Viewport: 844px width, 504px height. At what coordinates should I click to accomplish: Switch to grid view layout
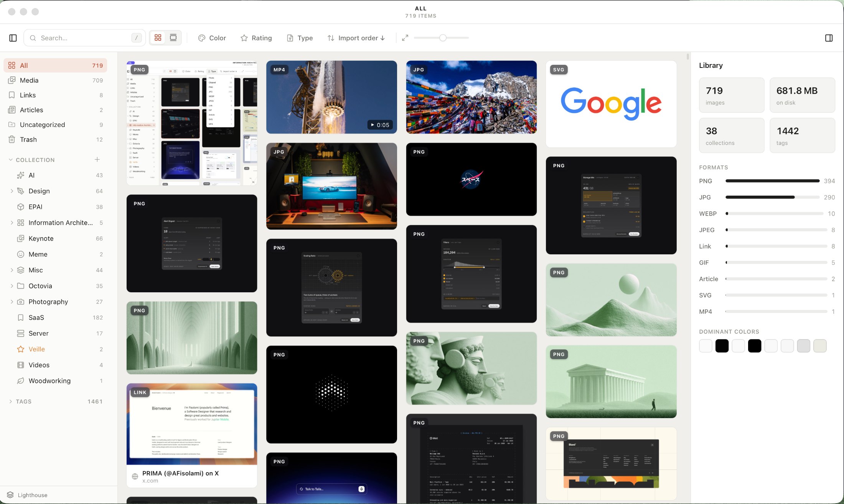[x=158, y=38]
